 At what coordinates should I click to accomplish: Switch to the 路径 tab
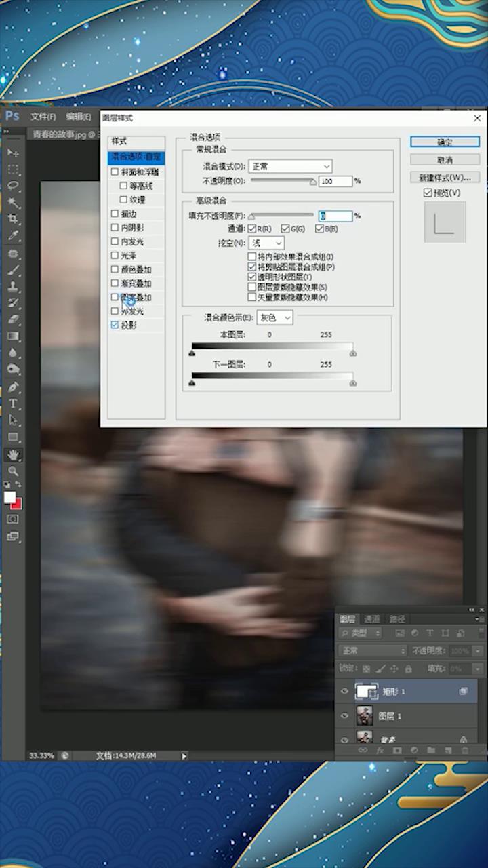(x=397, y=619)
